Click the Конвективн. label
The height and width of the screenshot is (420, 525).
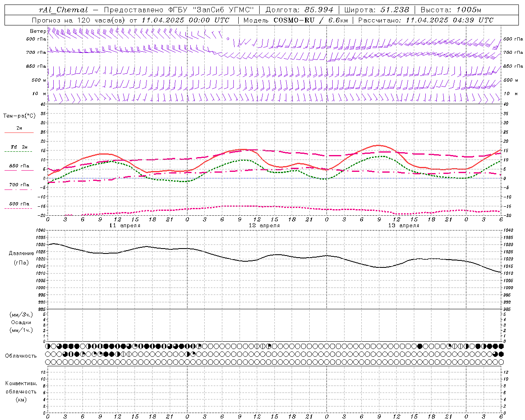pos(21,383)
